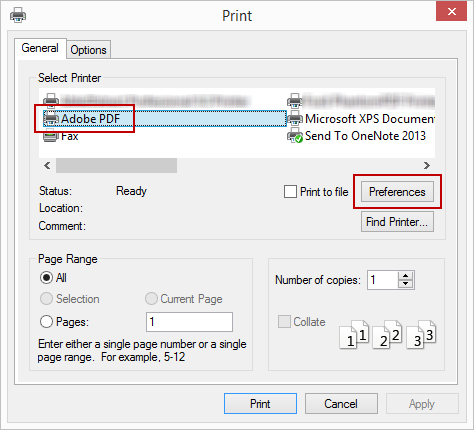This screenshot has width=474, height=430.
Task: Click the Fax printer name
Action: tap(70, 136)
